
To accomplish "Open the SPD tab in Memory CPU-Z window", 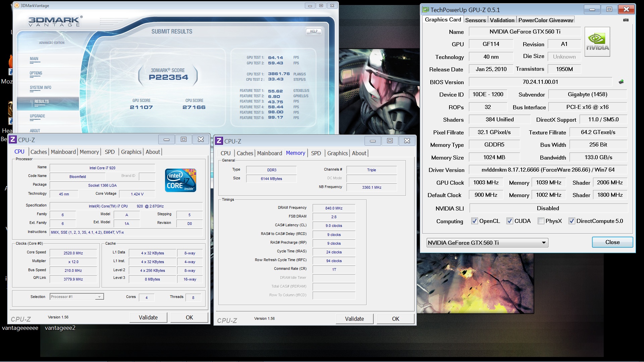I will tap(316, 153).
